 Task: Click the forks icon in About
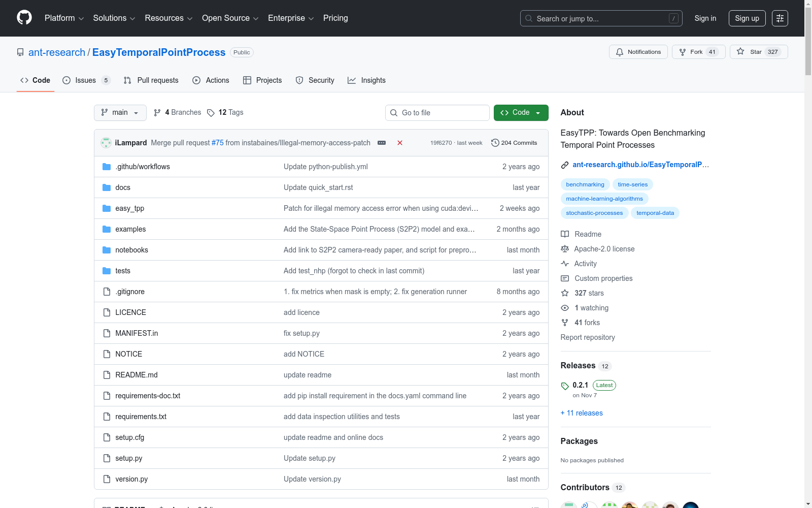point(565,323)
